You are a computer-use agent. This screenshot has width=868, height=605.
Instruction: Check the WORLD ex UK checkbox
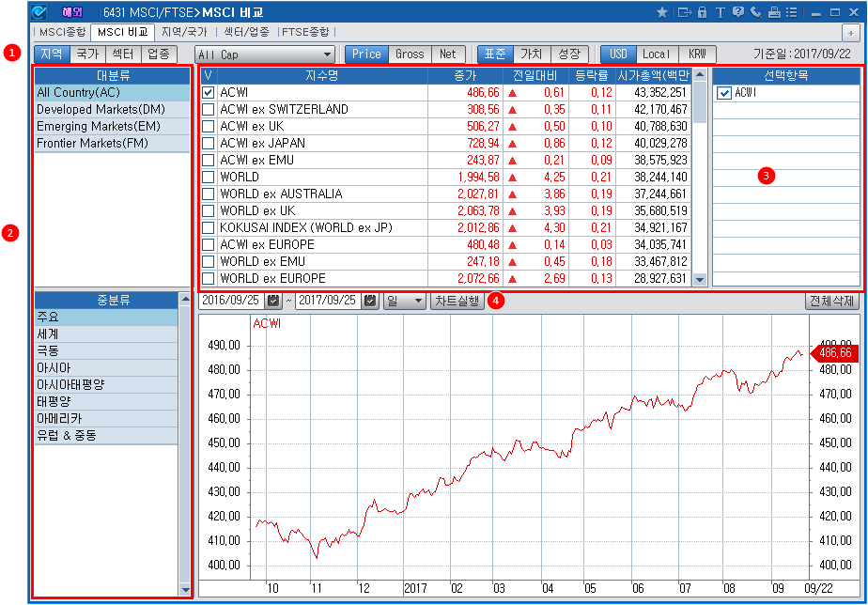click(209, 210)
